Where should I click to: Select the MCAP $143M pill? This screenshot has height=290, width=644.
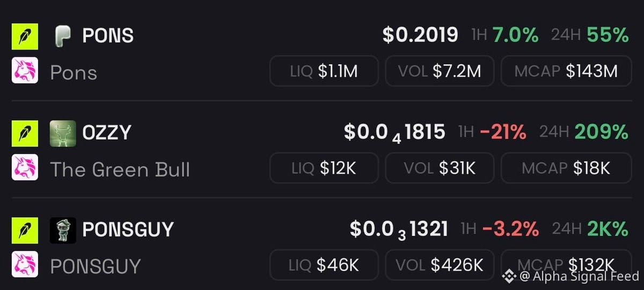pos(566,71)
